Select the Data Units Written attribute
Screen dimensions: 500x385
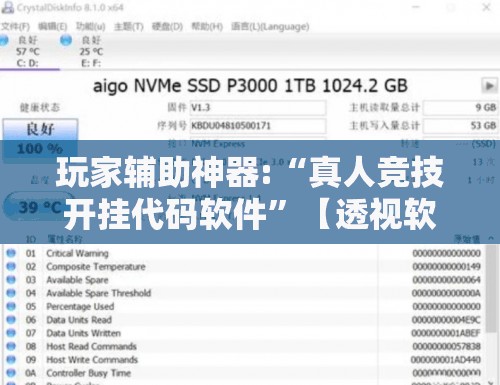tap(84, 333)
